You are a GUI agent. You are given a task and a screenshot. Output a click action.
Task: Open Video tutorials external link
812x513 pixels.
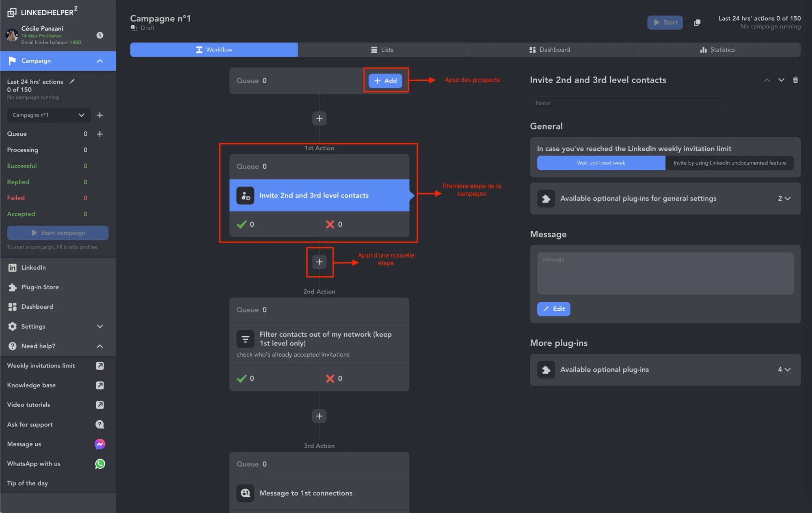click(x=100, y=405)
